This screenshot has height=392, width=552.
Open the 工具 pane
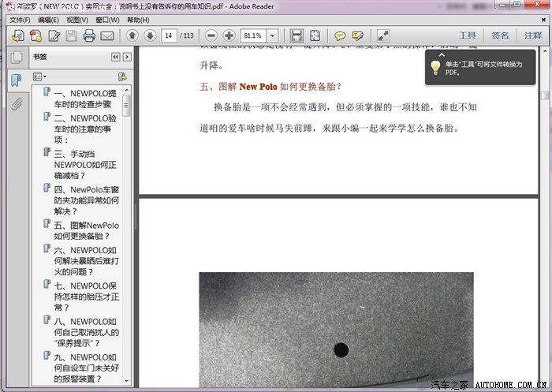pyautogui.click(x=468, y=35)
